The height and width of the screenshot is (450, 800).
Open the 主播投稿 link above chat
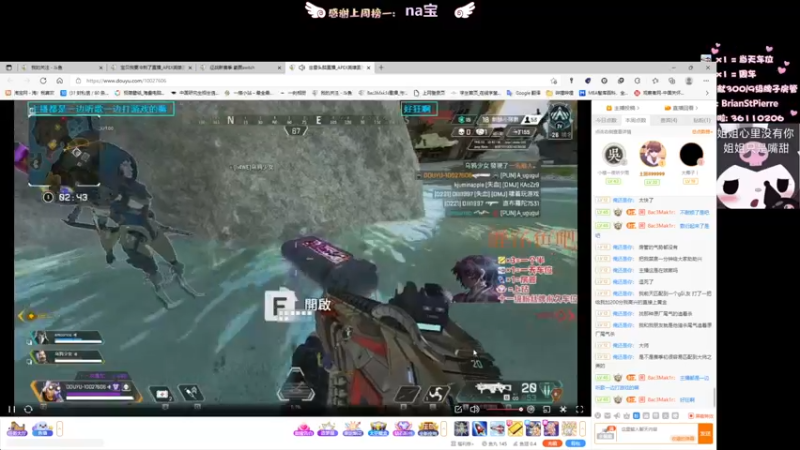click(622, 108)
